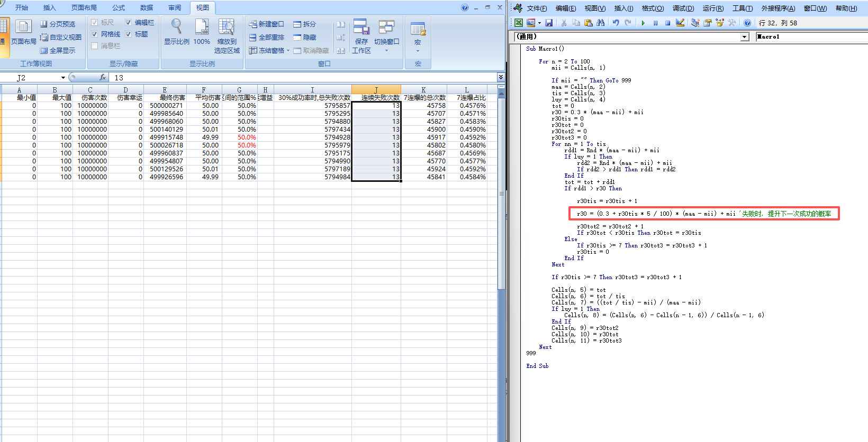Open the 外接程序(A) menu in VBA editor
The image size is (868, 442).
[x=778, y=8]
